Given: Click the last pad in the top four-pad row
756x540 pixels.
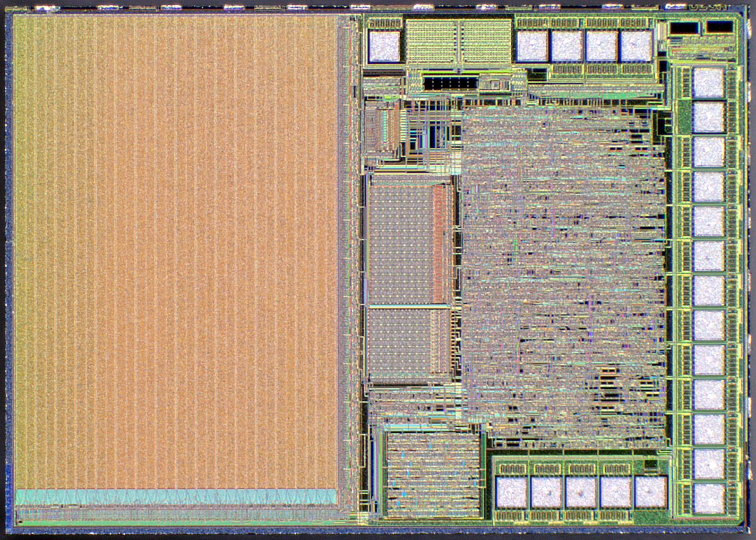Looking at the screenshot, I should pyautogui.click(x=636, y=46).
